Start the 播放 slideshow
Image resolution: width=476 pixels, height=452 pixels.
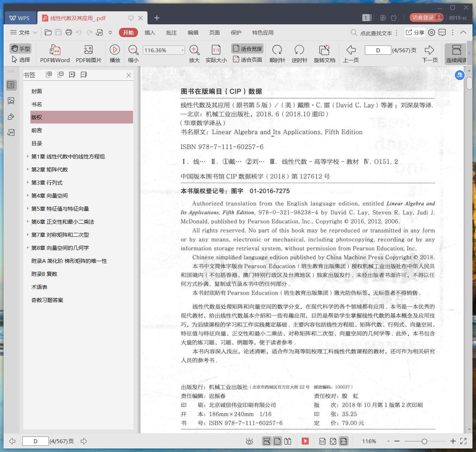pos(115,54)
